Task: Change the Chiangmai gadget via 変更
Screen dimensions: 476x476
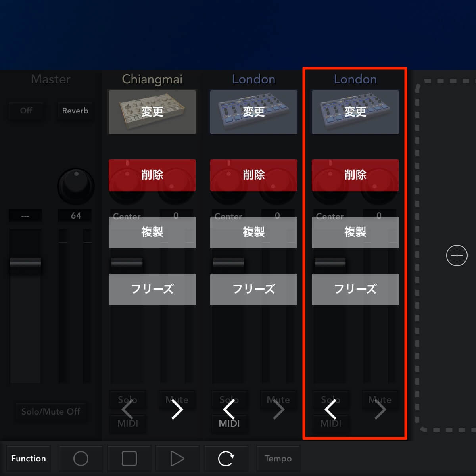Action: 152,112
